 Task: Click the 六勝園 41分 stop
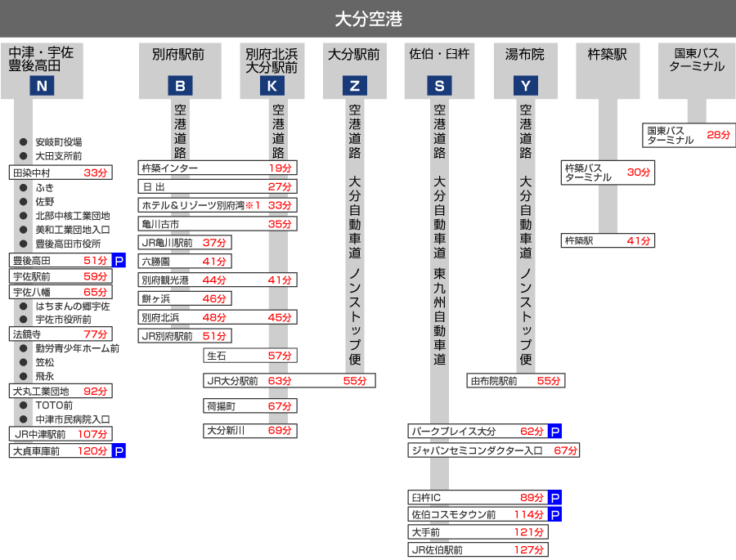[x=185, y=262]
